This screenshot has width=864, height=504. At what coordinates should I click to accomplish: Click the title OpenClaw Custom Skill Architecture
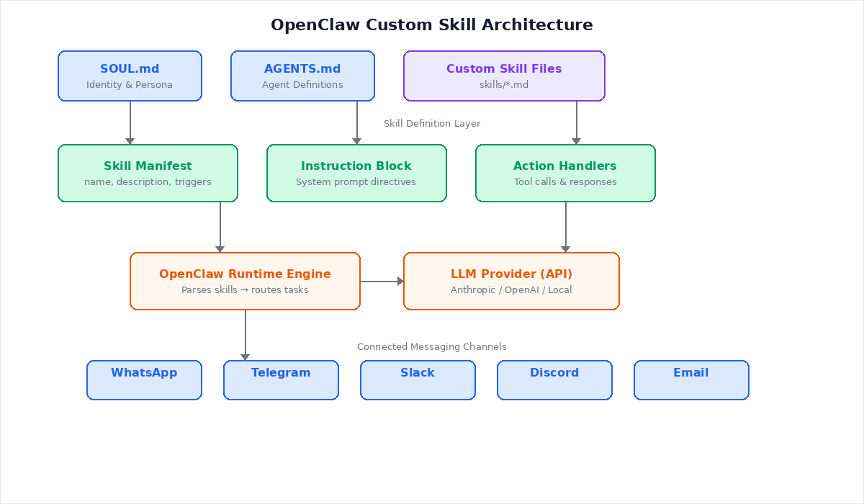432,24
